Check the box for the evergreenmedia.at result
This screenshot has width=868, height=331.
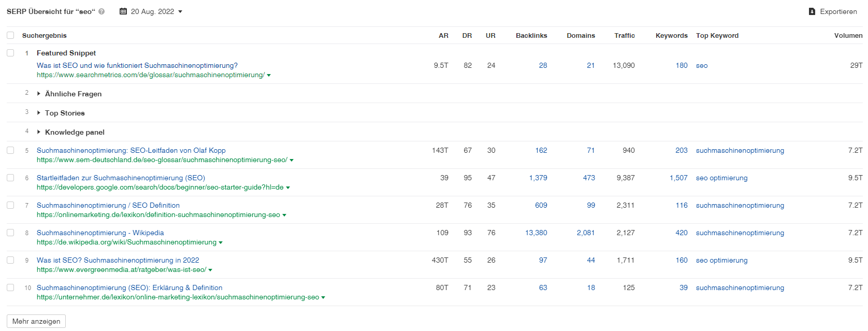[10, 260]
